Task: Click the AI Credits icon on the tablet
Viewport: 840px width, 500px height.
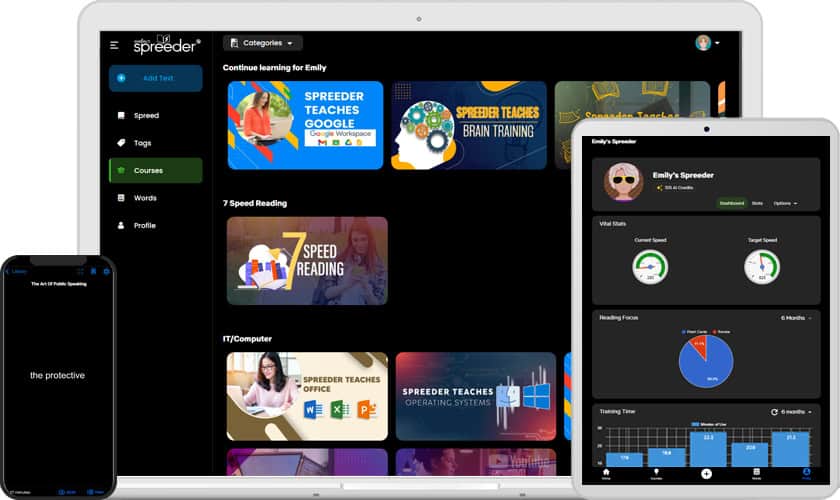Action: 659,188
